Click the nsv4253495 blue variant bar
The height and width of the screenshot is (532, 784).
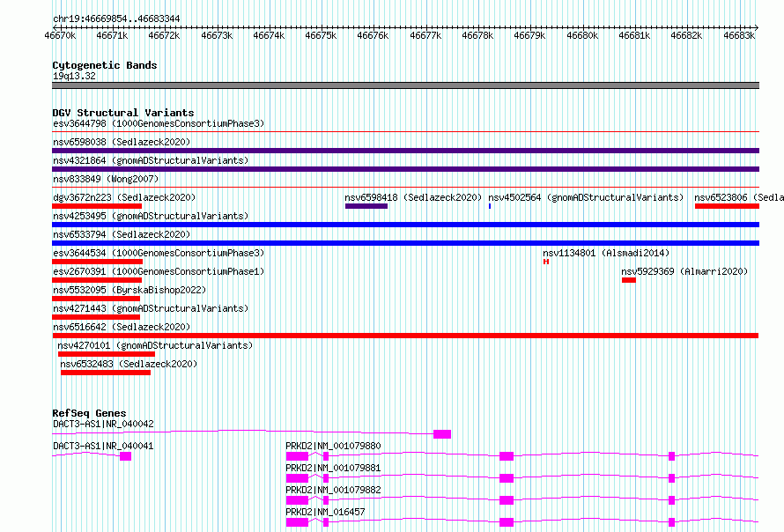pyautogui.click(x=405, y=225)
